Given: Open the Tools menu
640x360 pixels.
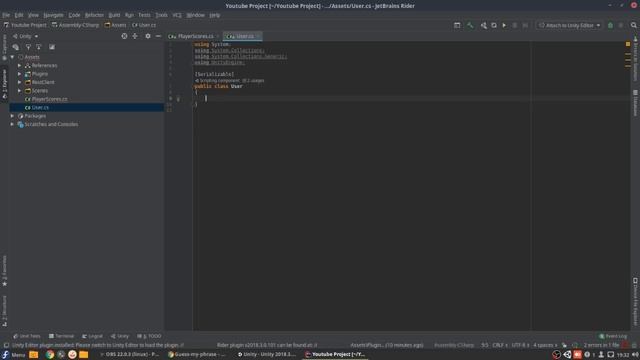Looking at the screenshot, I should (162, 15).
